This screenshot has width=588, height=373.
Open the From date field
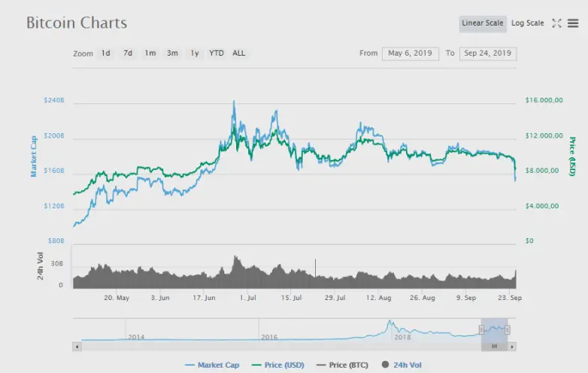pos(411,53)
